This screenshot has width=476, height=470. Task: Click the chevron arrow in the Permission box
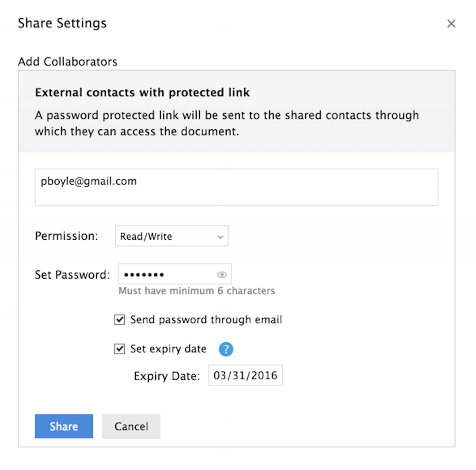220,237
